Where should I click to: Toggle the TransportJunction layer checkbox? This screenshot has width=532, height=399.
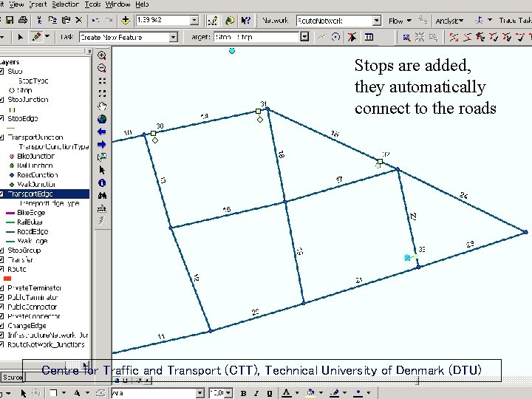pyautogui.click(x=1, y=137)
